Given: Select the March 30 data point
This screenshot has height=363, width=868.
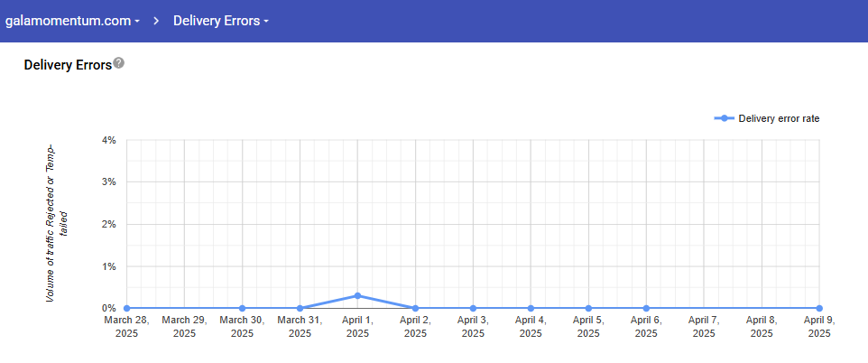Looking at the screenshot, I should 242,308.
